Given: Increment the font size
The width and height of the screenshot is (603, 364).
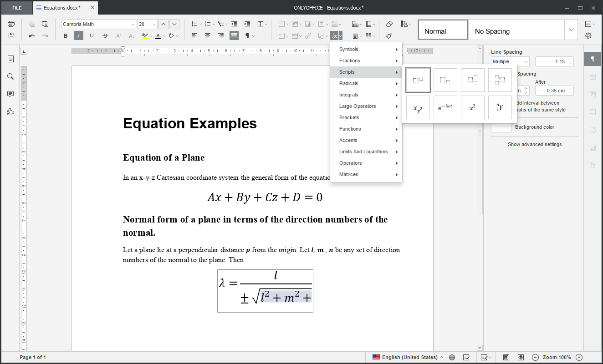Looking at the screenshot, I should (x=164, y=24).
